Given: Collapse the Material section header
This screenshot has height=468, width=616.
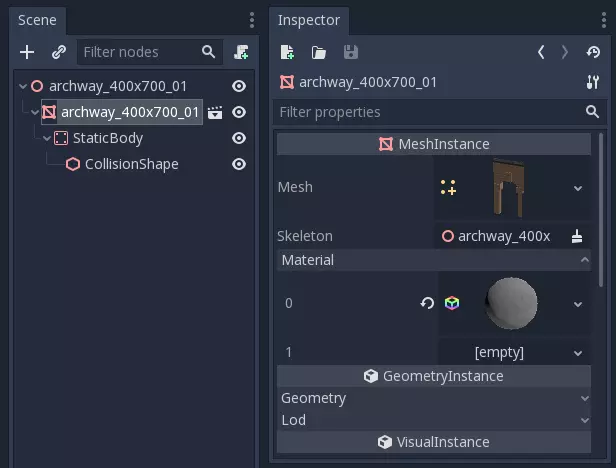Looking at the screenshot, I should tap(434, 260).
